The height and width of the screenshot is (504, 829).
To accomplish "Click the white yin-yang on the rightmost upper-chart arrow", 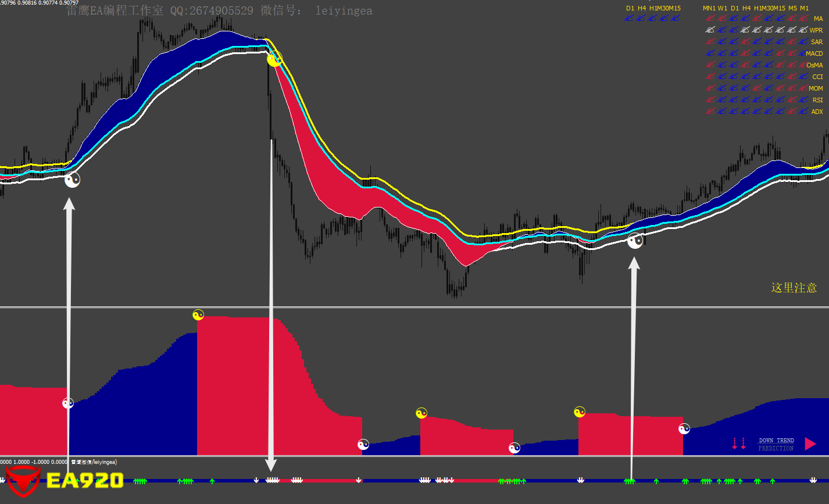I will click(x=635, y=241).
